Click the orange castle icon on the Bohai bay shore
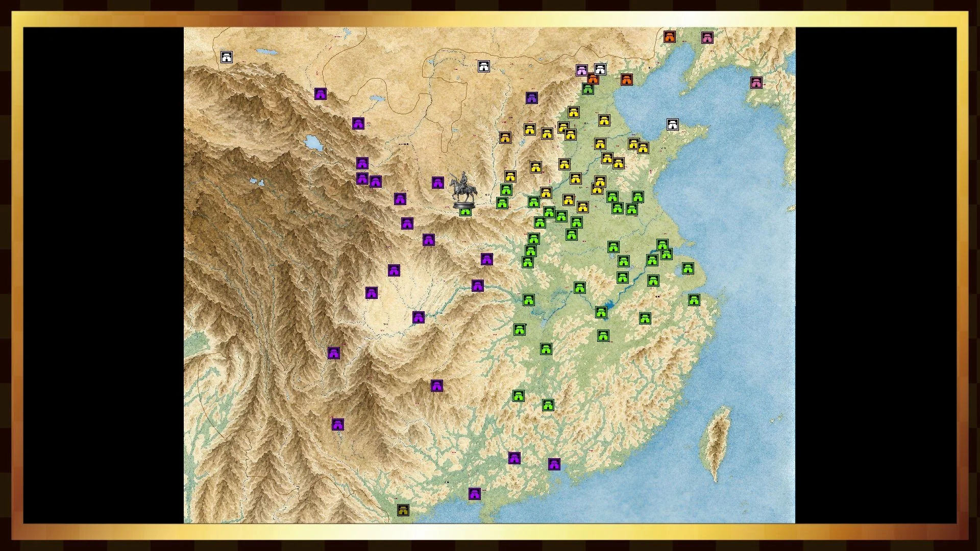Screen dimensions: 980x551 pos(627,80)
